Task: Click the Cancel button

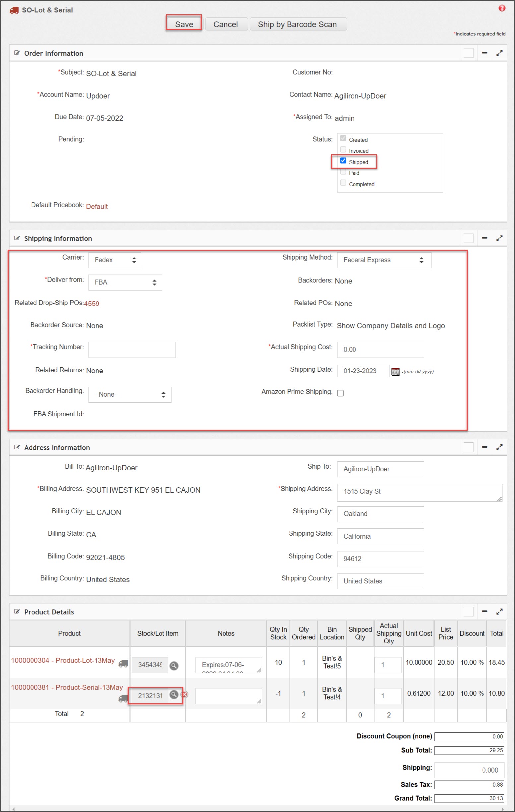Action: (226, 24)
